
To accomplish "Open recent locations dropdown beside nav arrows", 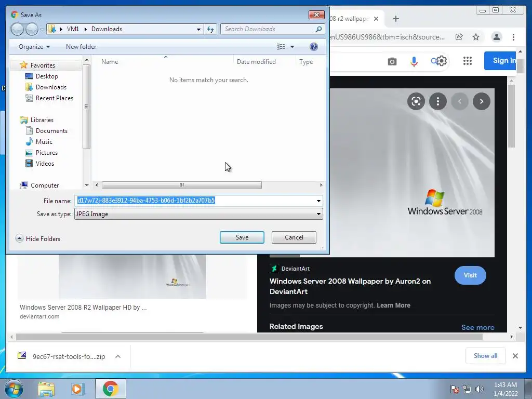I will (x=42, y=30).
